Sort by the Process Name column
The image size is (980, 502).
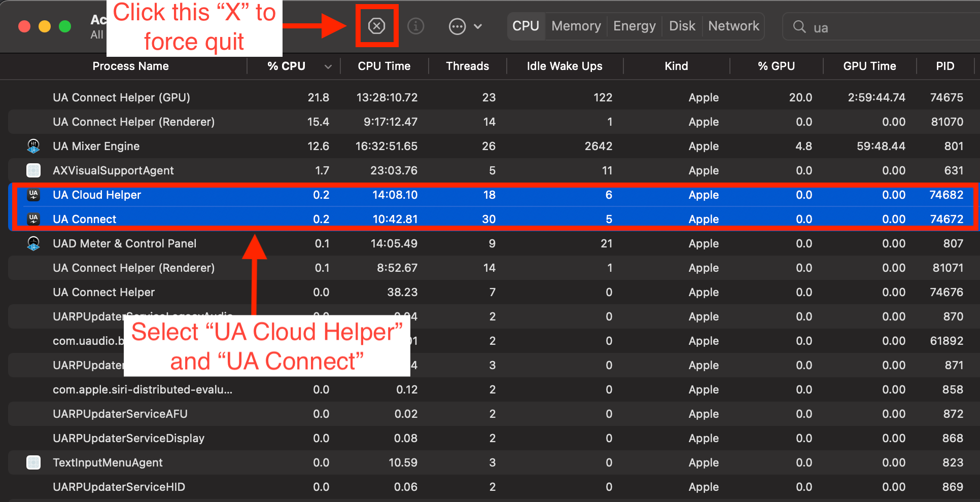click(x=130, y=66)
